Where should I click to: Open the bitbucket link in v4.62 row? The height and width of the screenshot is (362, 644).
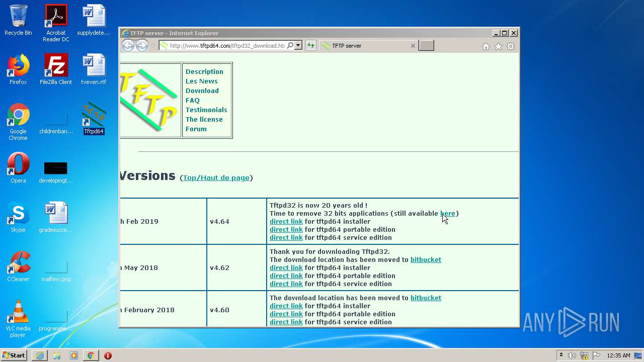tap(426, 259)
